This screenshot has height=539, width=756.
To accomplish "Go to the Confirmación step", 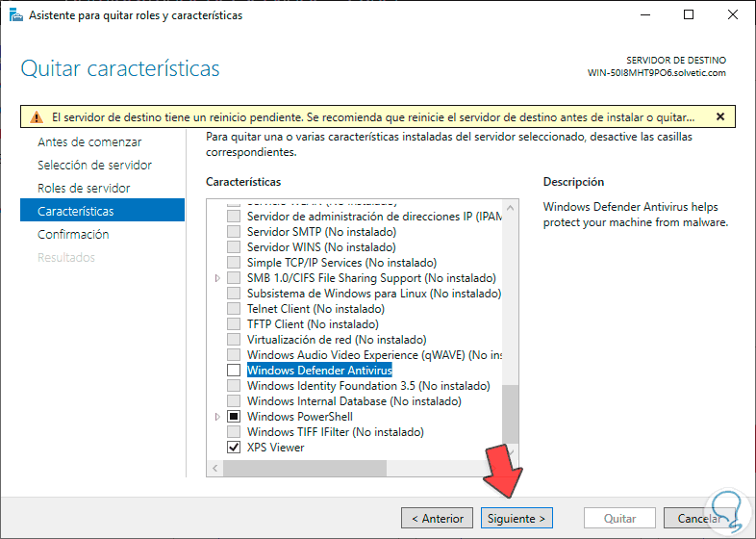I will pyautogui.click(x=73, y=235).
